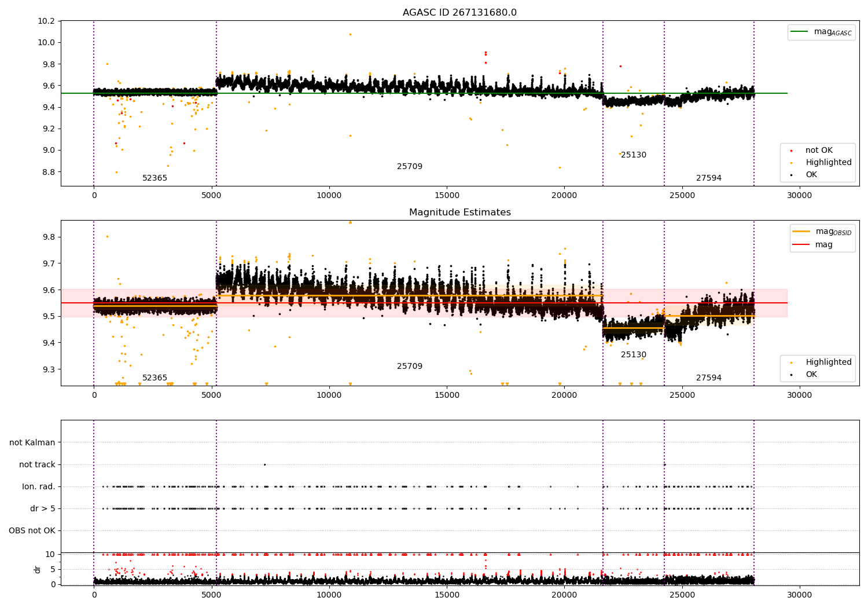This screenshot has width=868, height=608.
Task: Click x-axis tick 10000 under bottom plot
Action: 329,595
